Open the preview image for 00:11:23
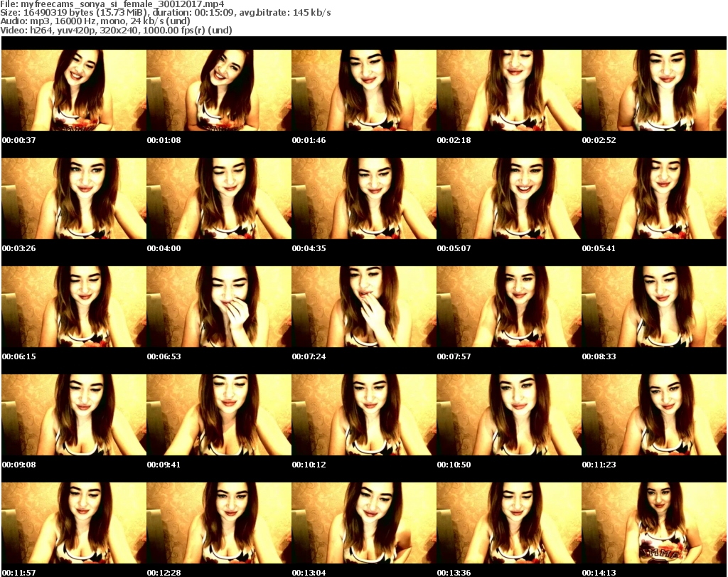The width and height of the screenshot is (728, 577). (x=654, y=415)
